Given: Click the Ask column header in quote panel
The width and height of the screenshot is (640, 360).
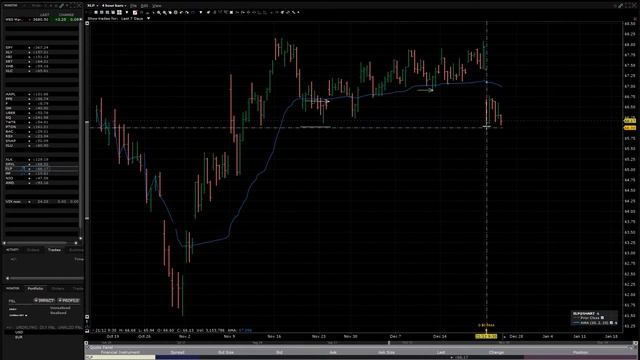Looking at the screenshot, I should [333, 352].
